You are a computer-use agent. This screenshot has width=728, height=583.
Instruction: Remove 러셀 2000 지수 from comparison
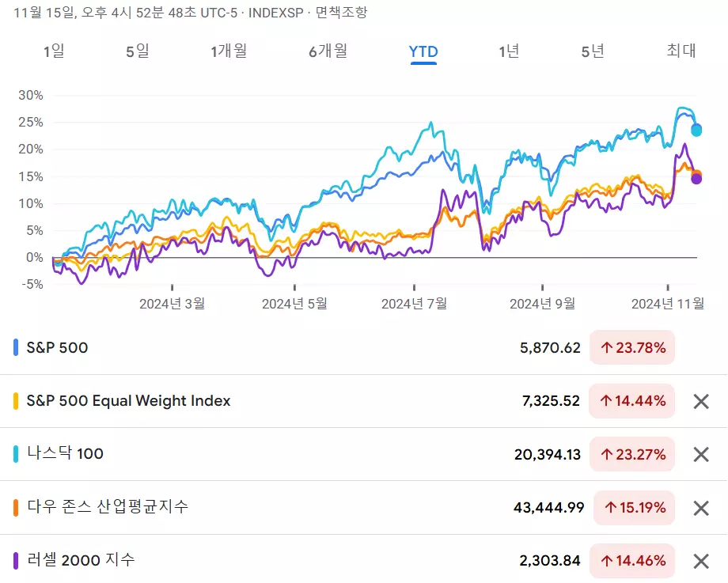701,561
